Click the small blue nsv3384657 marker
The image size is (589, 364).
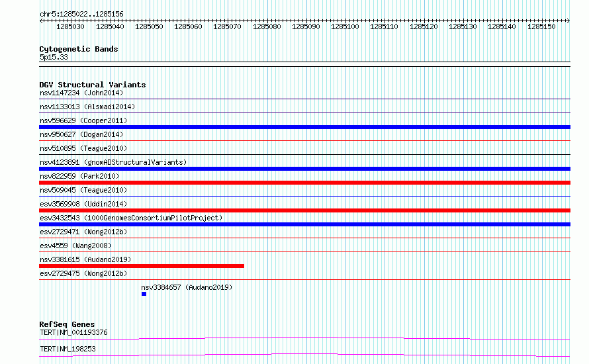click(144, 294)
